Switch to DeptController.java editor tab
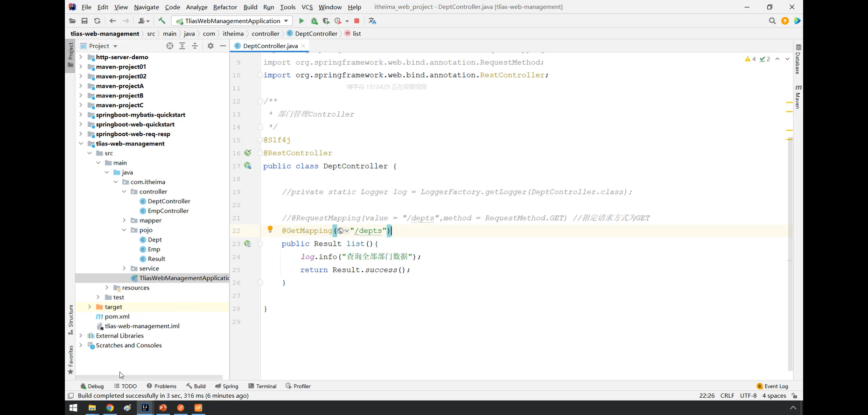The image size is (868, 415). 270,46
